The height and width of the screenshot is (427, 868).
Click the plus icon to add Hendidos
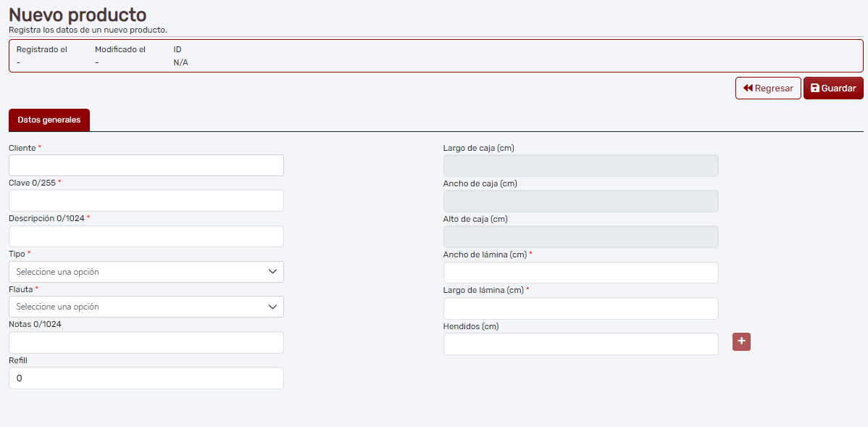coord(741,341)
